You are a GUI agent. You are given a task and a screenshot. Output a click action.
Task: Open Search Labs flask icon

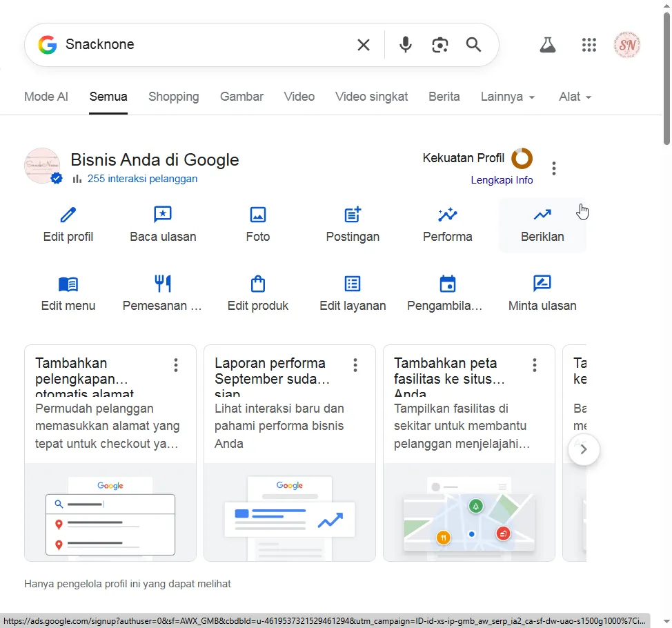point(548,45)
